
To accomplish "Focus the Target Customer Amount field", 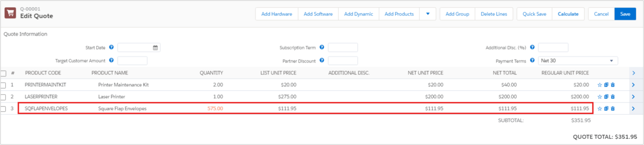I will point(132,61).
